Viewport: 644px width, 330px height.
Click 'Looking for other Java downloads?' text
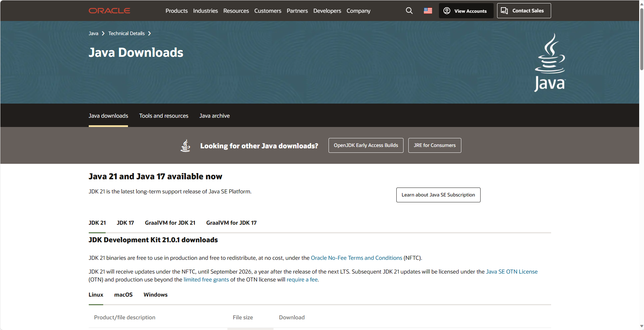(x=259, y=146)
